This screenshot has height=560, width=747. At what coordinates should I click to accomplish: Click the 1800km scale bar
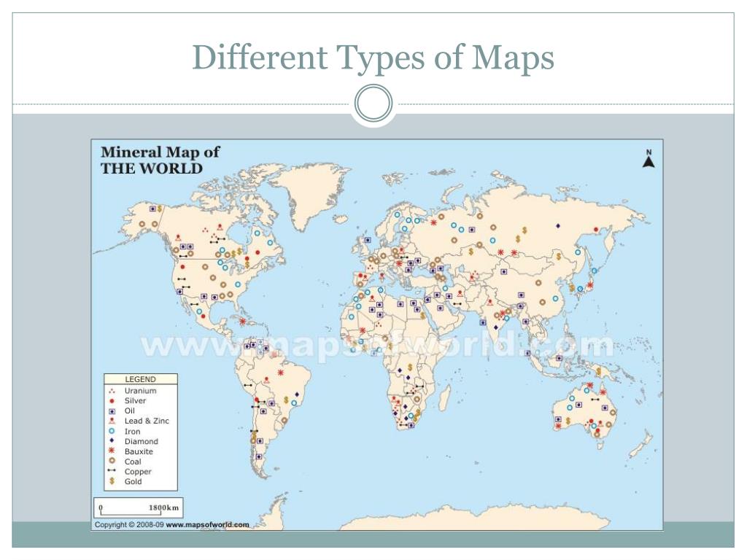coord(138,508)
